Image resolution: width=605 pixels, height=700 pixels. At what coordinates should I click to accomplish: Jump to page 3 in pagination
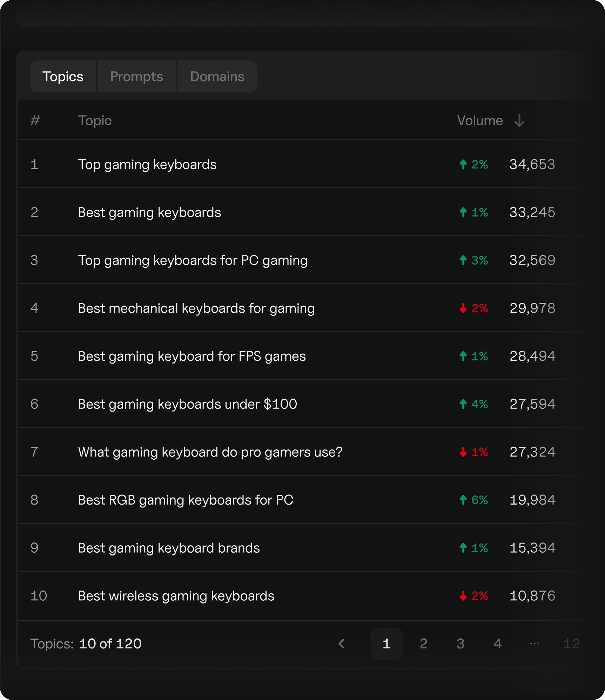[460, 644]
